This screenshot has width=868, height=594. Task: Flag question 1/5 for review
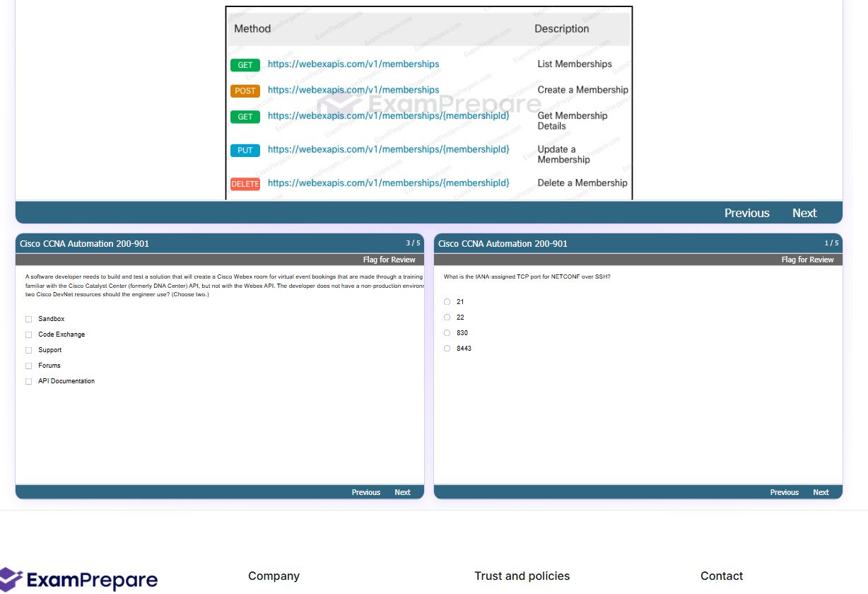tap(808, 260)
